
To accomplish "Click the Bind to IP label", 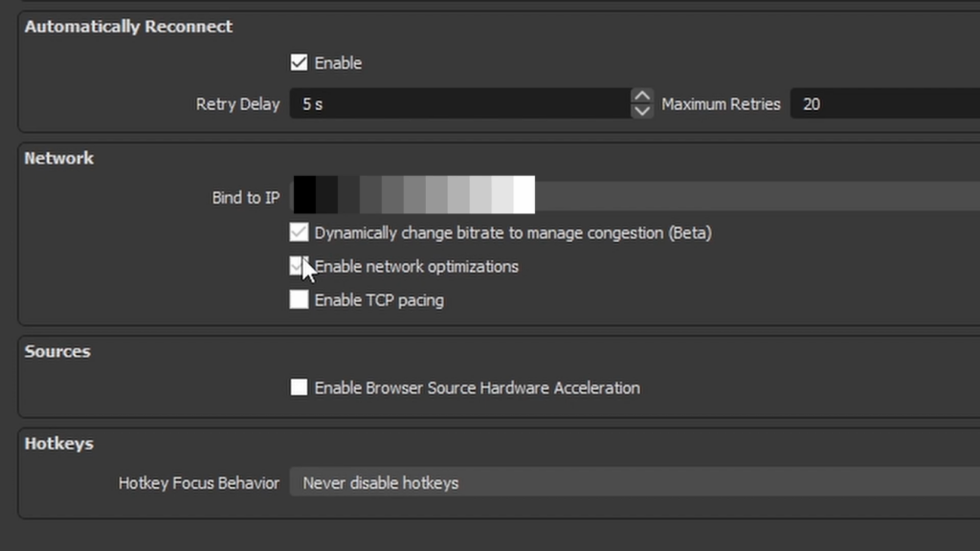I will [246, 198].
